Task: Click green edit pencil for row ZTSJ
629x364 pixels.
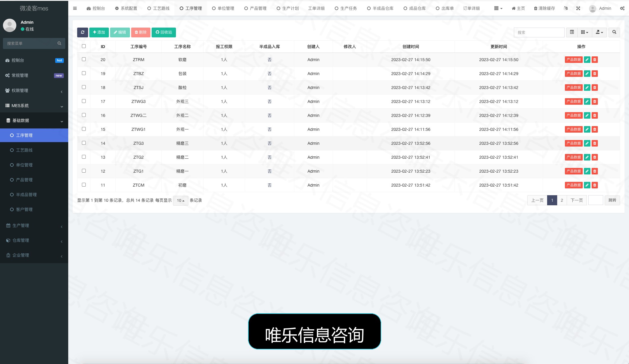Action: pyautogui.click(x=587, y=88)
